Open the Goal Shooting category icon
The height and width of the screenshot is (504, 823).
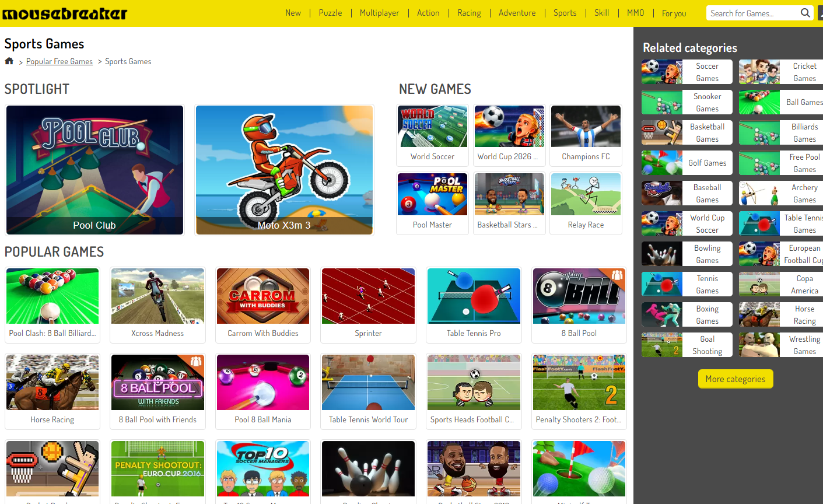pos(662,345)
